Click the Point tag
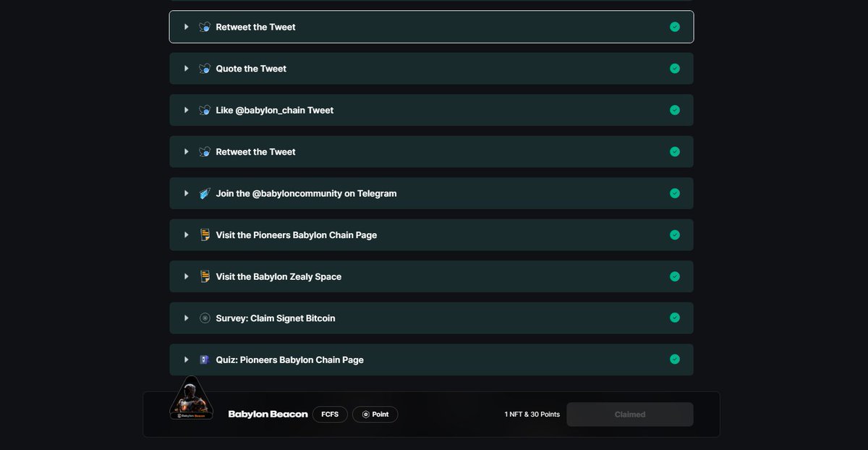 [x=375, y=415]
